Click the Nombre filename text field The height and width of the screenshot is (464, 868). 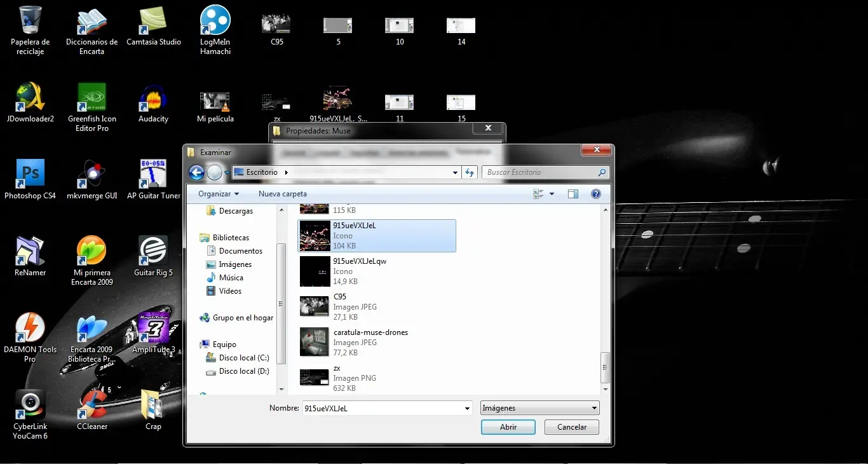[x=383, y=408]
